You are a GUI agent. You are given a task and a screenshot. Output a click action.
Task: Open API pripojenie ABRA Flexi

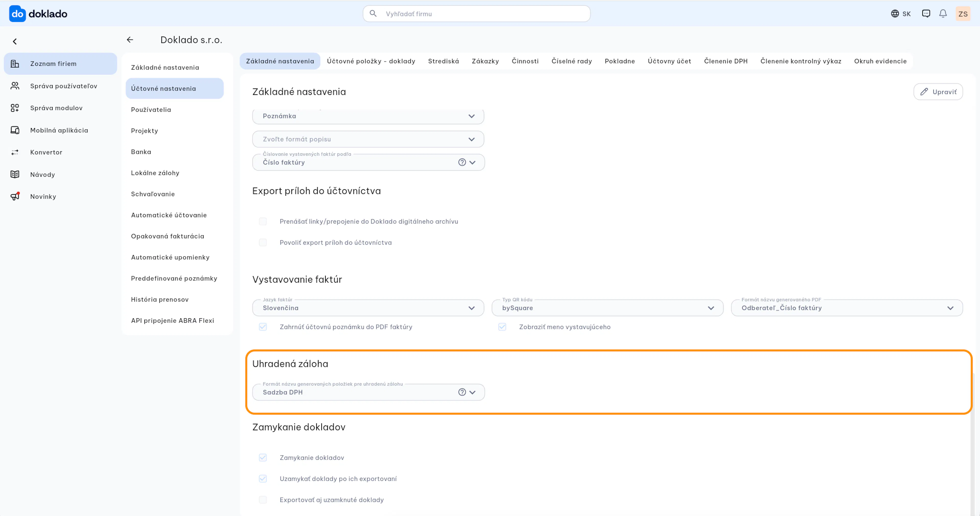pos(175,321)
